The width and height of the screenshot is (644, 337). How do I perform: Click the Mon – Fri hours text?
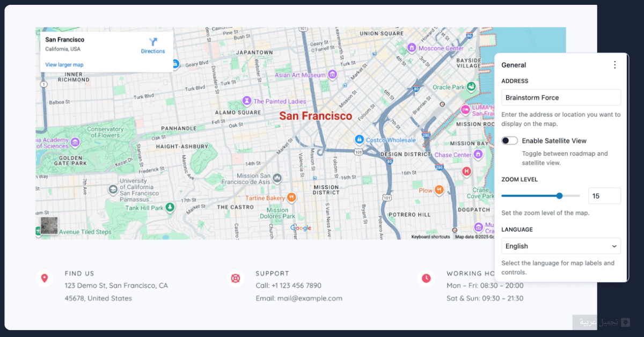click(485, 285)
